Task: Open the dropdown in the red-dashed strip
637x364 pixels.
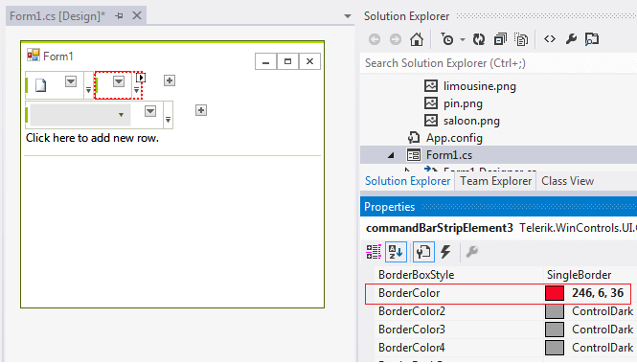Action: pyautogui.click(x=118, y=81)
